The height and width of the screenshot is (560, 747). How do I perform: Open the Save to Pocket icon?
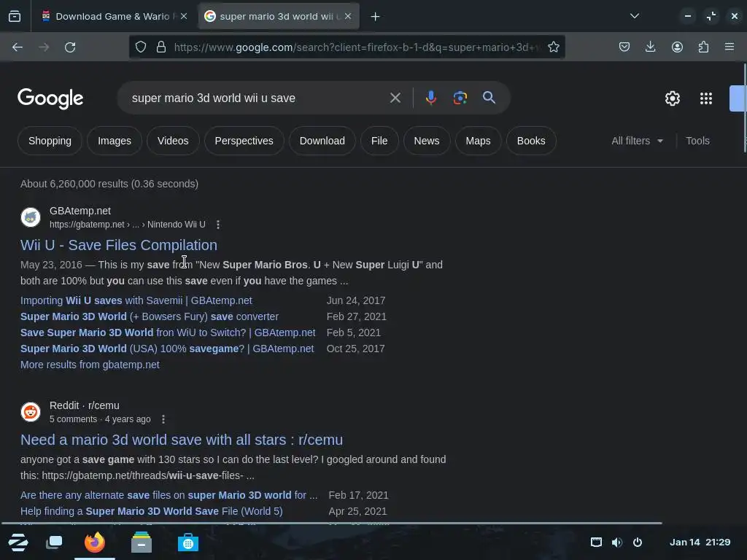click(624, 47)
